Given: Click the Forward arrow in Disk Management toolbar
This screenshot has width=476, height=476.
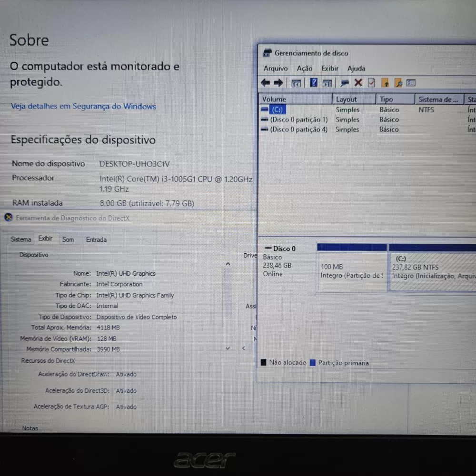Looking at the screenshot, I should (x=278, y=82).
